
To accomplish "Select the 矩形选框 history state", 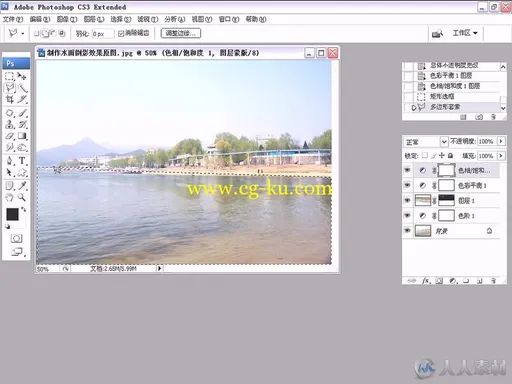I will 452,97.
